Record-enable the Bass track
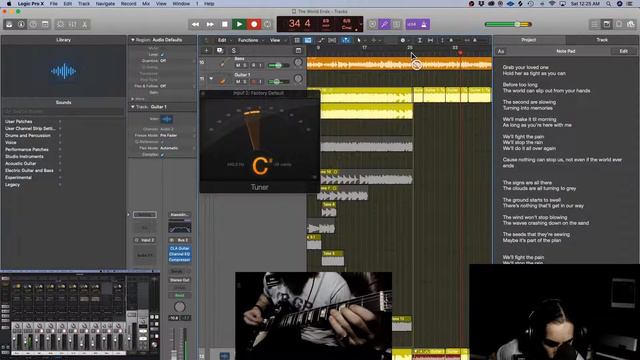Image resolution: width=640 pixels, height=360 pixels. [253, 65]
